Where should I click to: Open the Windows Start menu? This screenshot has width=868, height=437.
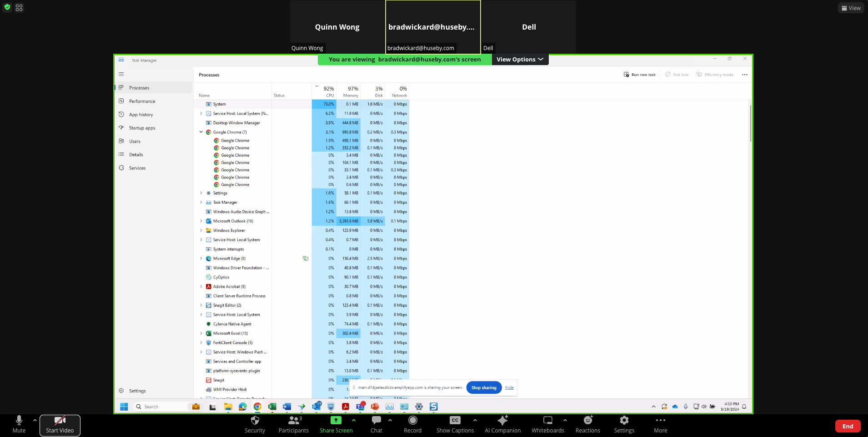(124, 407)
